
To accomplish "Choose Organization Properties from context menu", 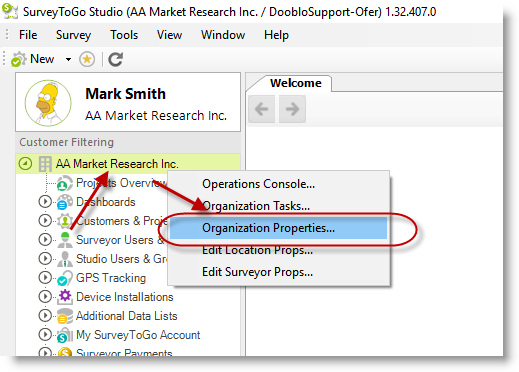I will tap(279, 228).
